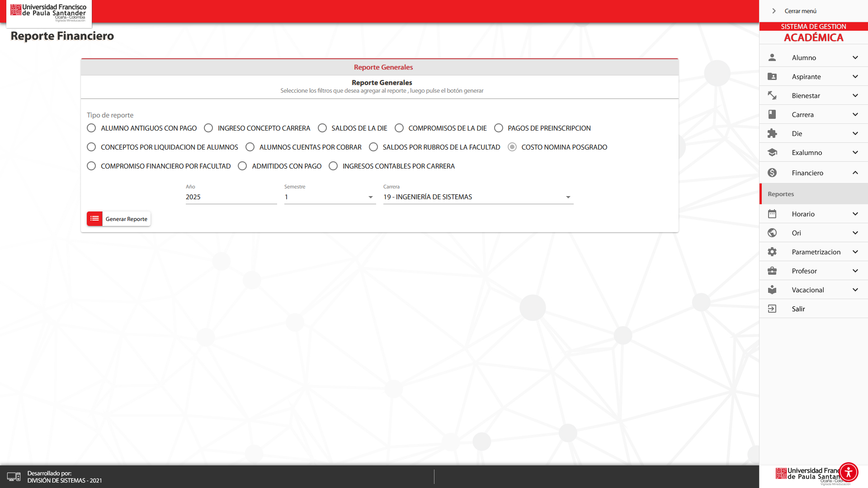
Task: Click the Die puzzle piece icon
Action: (x=772, y=133)
